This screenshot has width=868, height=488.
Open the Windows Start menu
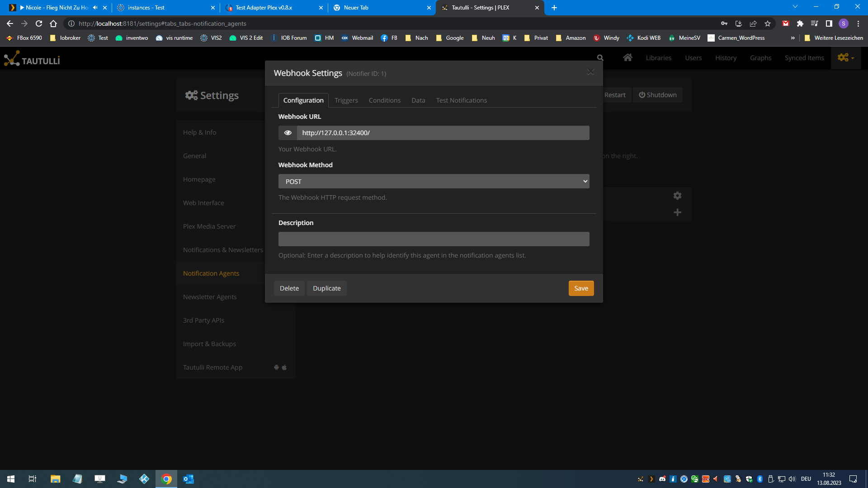coord(11,479)
